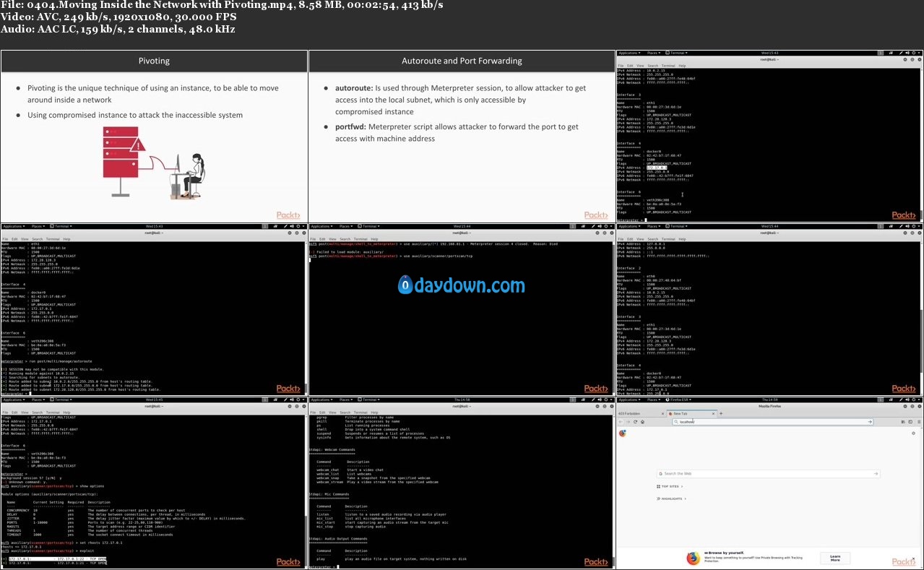Screen dimensions: 924x570
Task: Open the Pivoting slide thumbnail
Action: coord(154,136)
